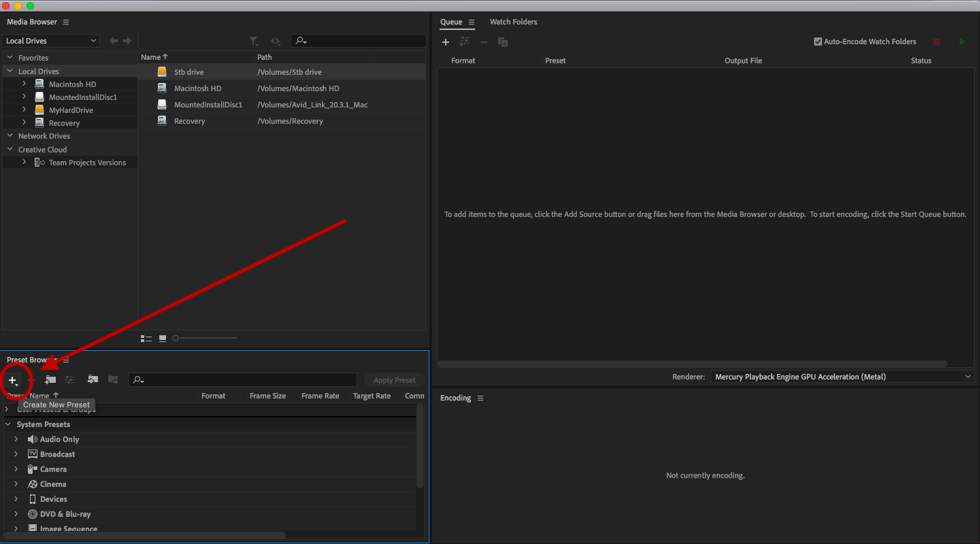The image size is (980, 544).
Task: Click the Camera preset category icon
Action: pyautogui.click(x=32, y=469)
